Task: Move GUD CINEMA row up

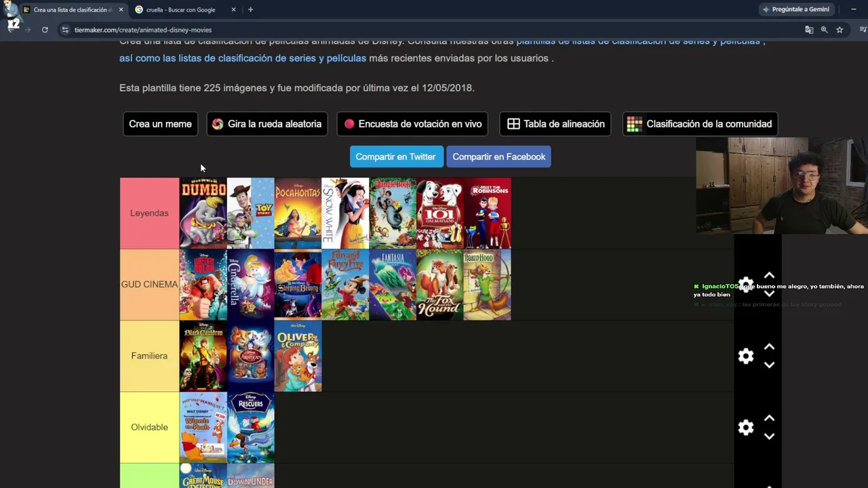Action: 769,275
